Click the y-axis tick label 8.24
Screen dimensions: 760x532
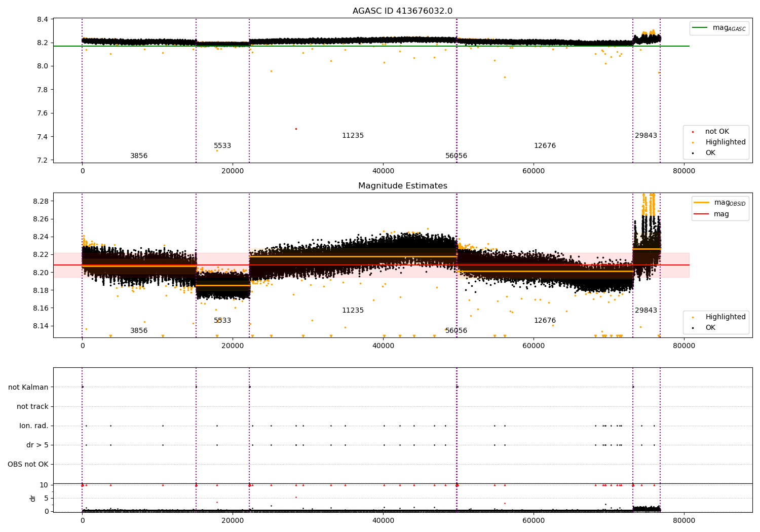[x=41, y=237]
